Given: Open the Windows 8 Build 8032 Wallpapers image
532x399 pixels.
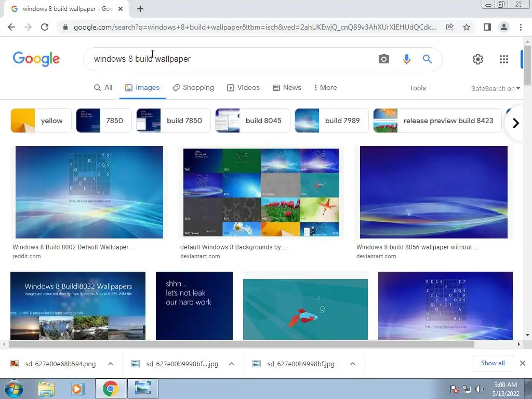Looking at the screenshot, I should pyautogui.click(x=78, y=305).
